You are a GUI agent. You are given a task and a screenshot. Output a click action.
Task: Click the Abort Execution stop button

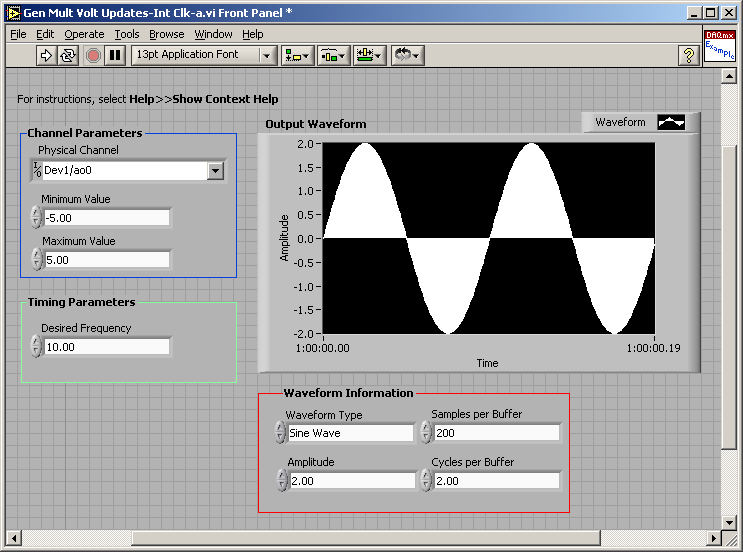pos(93,55)
